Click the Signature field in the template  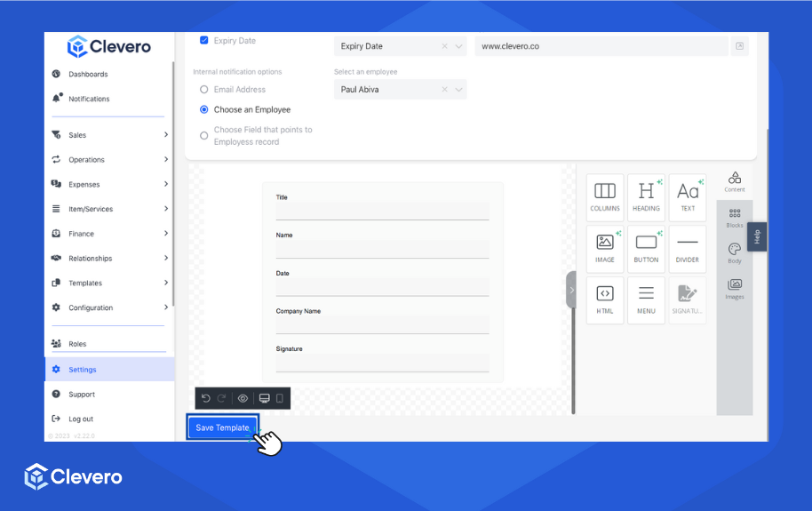pos(382,363)
